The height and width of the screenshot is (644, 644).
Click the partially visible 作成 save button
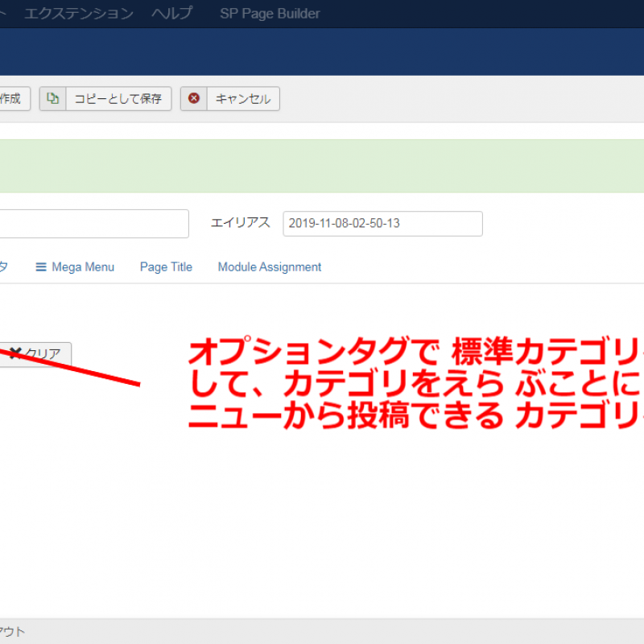click(x=11, y=99)
